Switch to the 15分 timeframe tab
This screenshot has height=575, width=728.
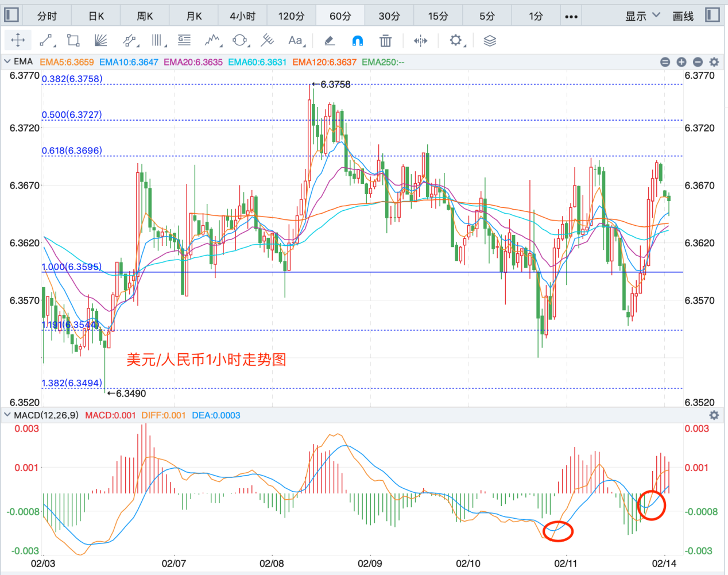(437, 16)
